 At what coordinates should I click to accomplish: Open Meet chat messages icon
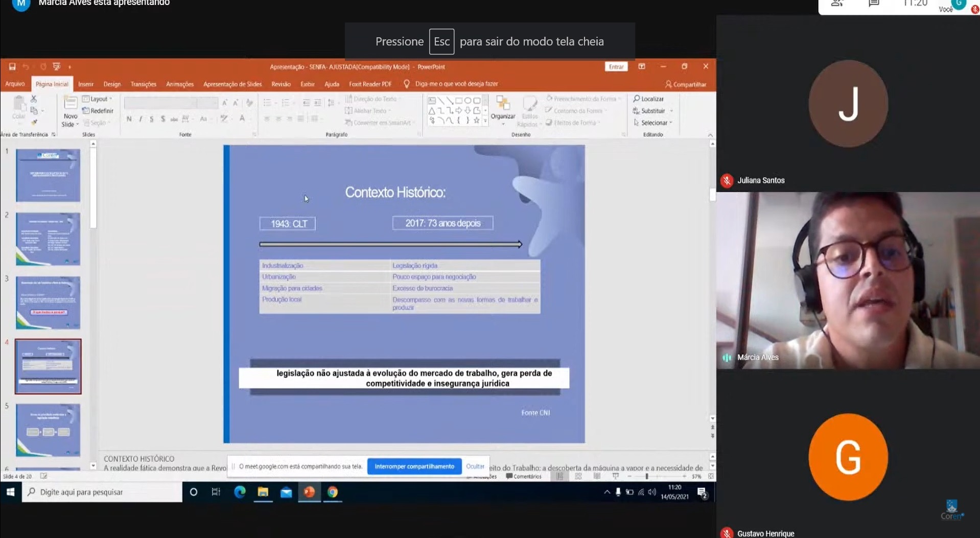point(874,4)
